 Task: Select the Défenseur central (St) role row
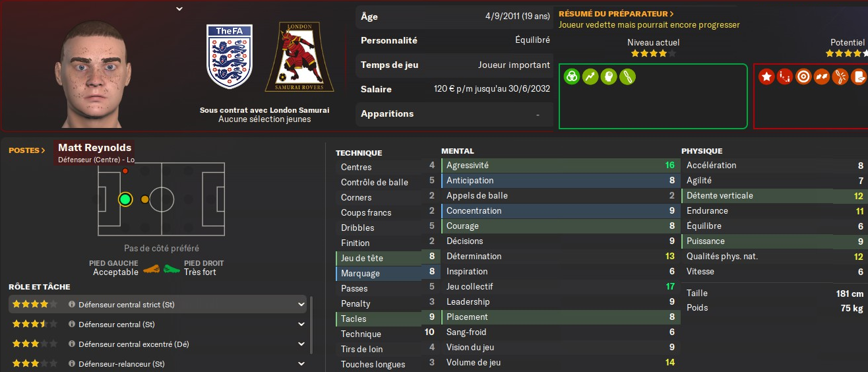coord(158,325)
